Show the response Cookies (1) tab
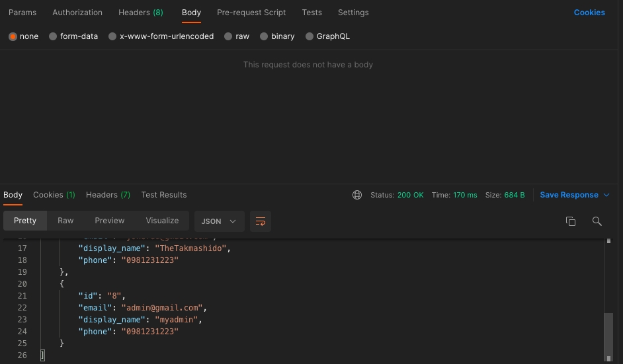The image size is (623, 364). coord(54,195)
